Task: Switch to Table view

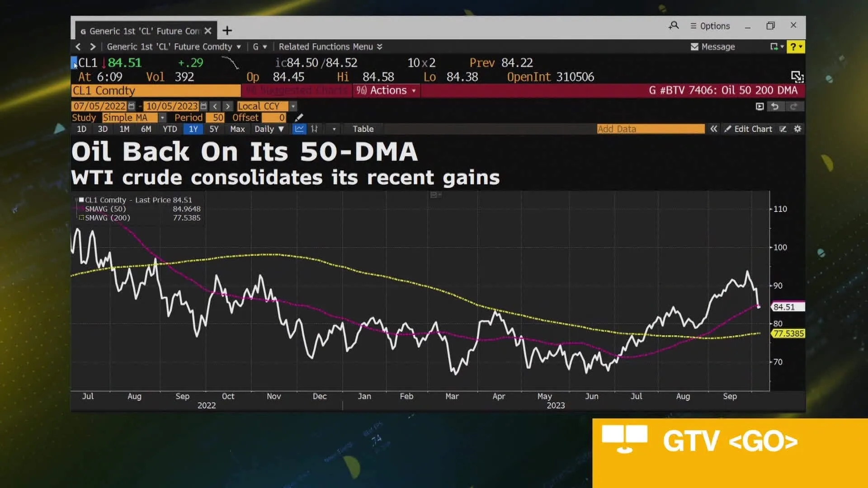Action: coord(363,129)
